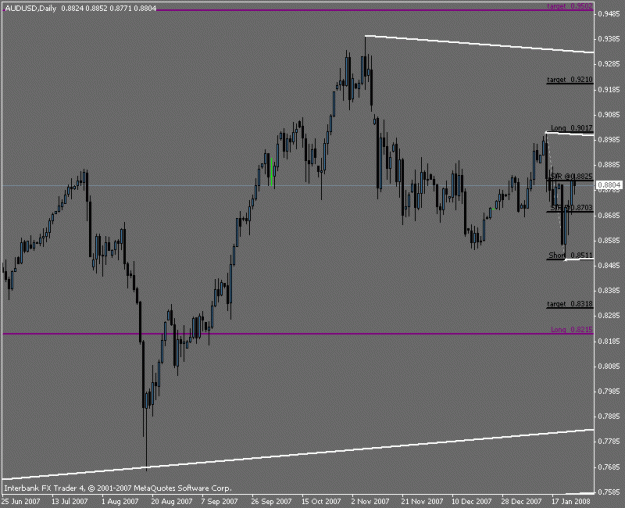The image size is (625, 508).
Task: Click the '28 Dec 2007' date label
Action: (x=521, y=501)
